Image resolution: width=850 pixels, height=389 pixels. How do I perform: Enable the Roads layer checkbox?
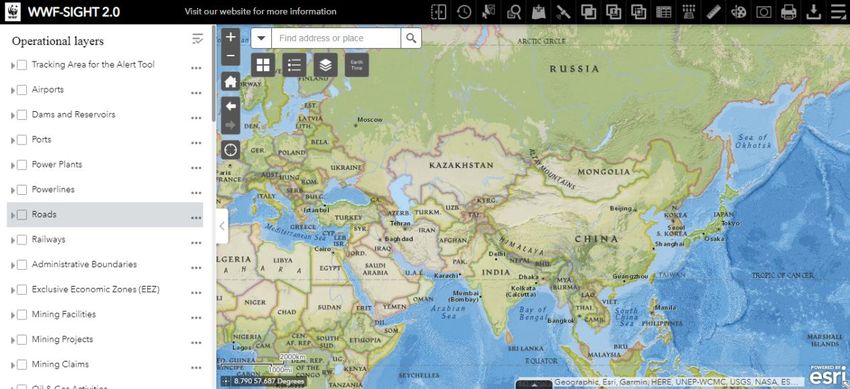(22, 215)
